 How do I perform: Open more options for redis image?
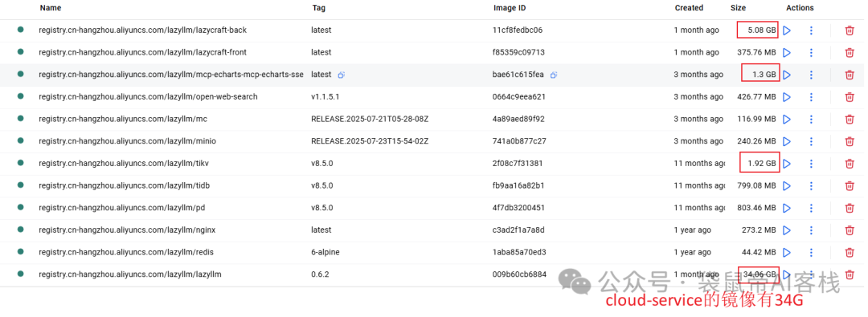coord(811,252)
